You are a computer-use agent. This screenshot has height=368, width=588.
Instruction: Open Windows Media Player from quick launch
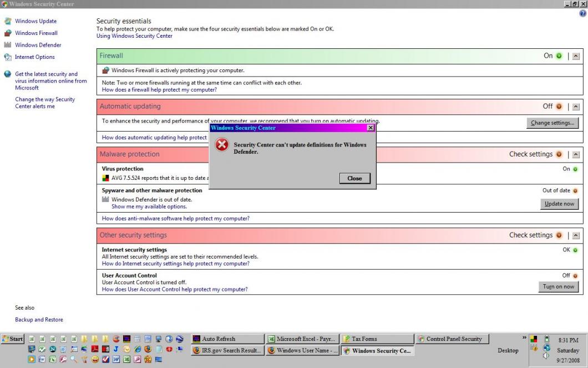32,359
